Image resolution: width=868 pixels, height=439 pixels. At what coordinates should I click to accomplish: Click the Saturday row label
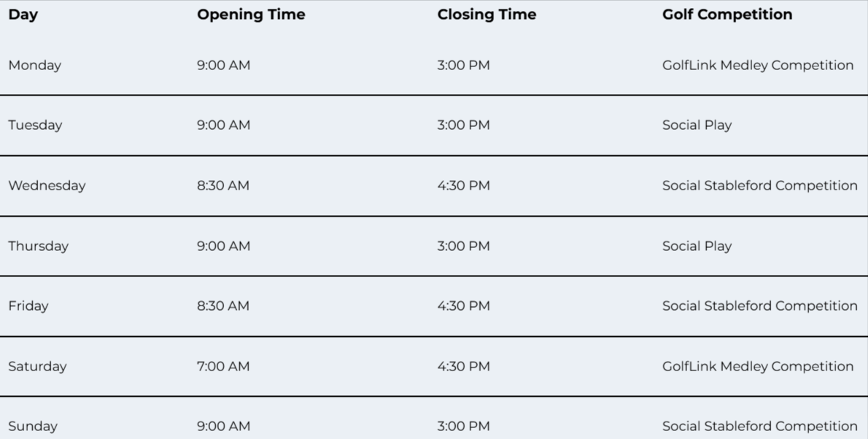(37, 366)
